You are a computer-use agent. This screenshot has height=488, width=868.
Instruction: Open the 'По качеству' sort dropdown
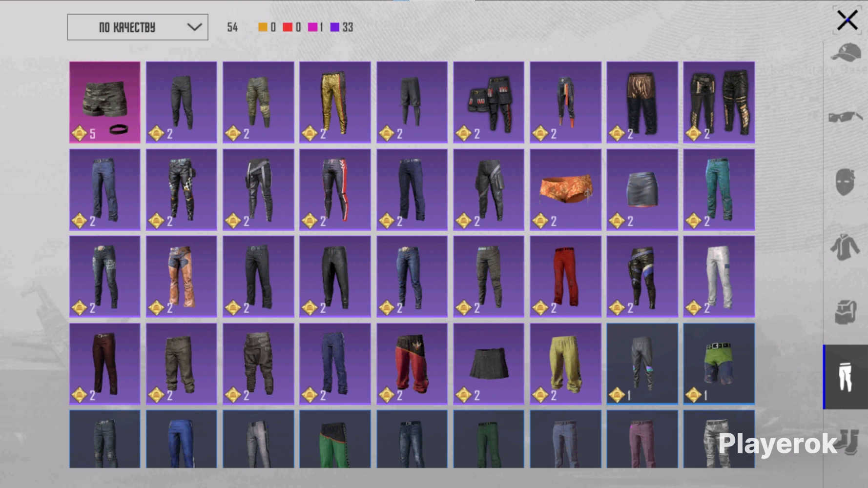coord(137,27)
